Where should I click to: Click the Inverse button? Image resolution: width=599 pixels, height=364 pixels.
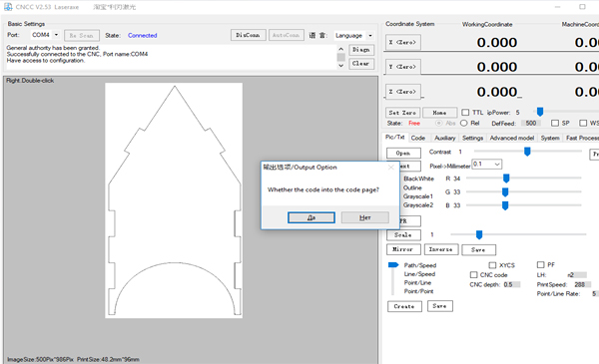441,249
